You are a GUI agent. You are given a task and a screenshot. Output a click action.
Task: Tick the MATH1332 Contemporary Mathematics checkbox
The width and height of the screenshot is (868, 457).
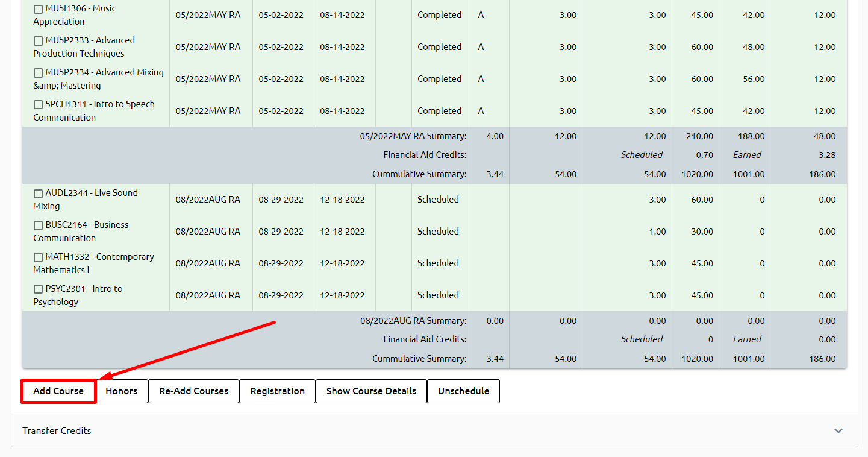[39, 257]
